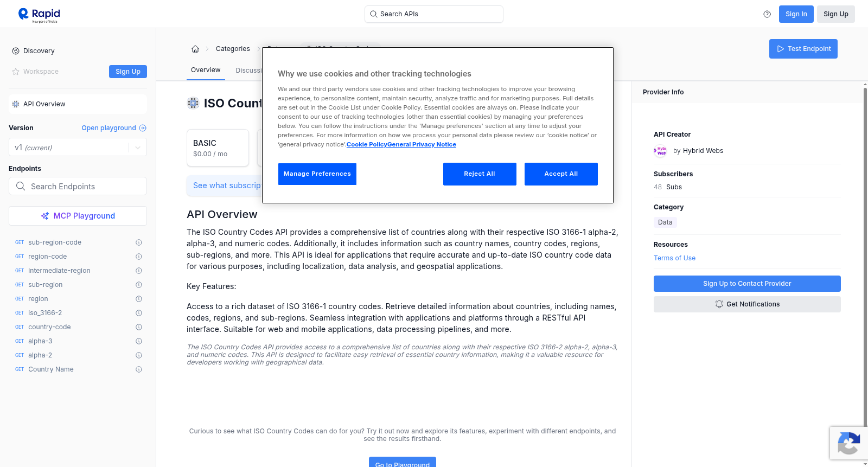
Task: Focus the Search APIs field
Action: [x=434, y=14]
